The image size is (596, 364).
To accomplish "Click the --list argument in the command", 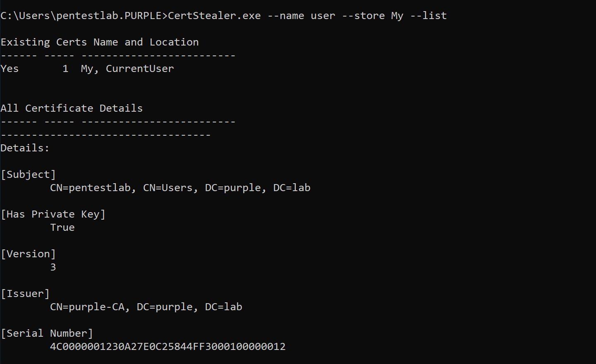I will [x=428, y=16].
